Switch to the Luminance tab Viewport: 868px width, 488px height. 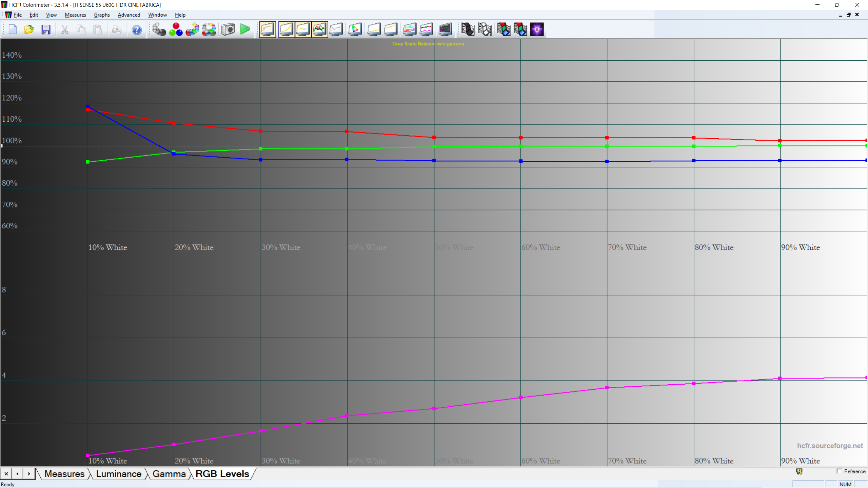click(119, 474)
